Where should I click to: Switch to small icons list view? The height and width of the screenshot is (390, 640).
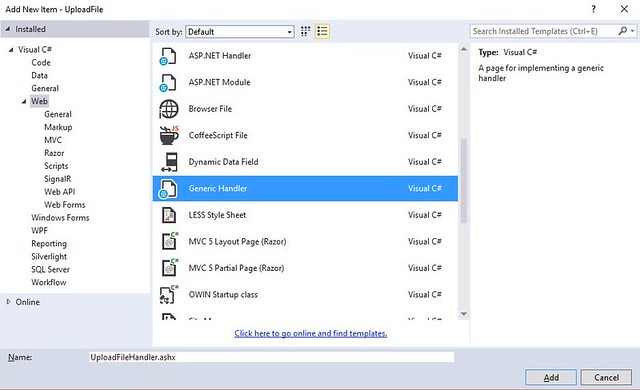[322, 31]
